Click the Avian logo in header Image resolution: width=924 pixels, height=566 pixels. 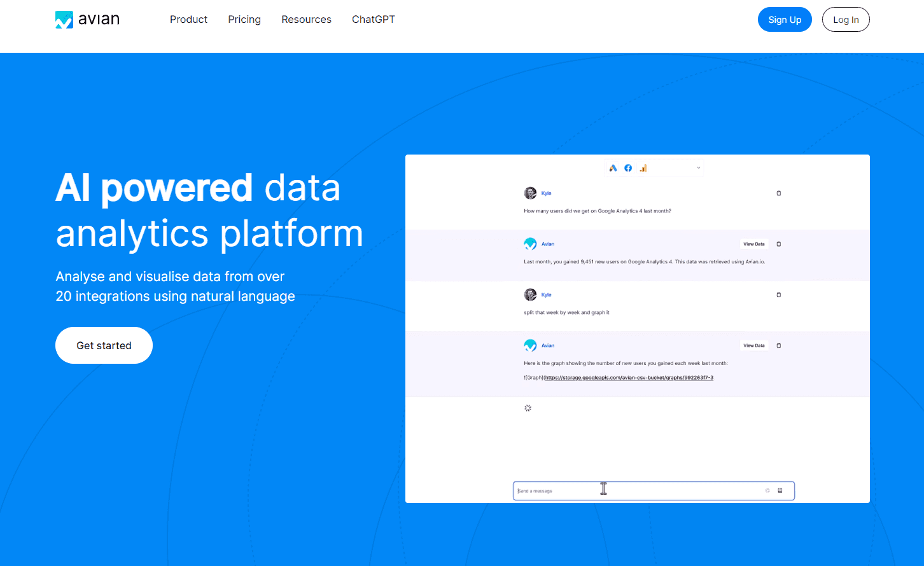(x=87, y=20)
